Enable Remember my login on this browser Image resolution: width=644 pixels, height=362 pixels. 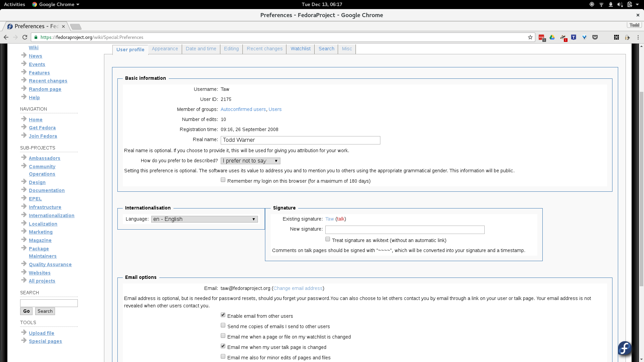[223, 180]
